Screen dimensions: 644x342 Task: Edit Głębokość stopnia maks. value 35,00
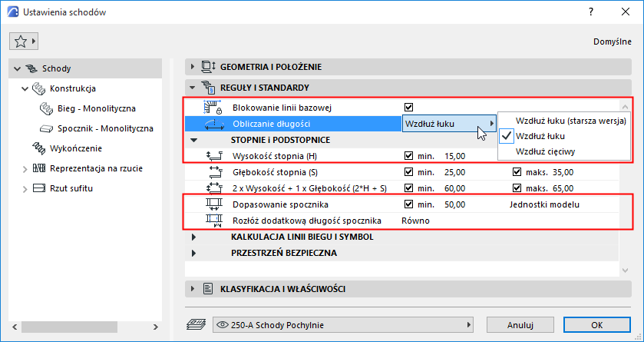click(563, 172)
